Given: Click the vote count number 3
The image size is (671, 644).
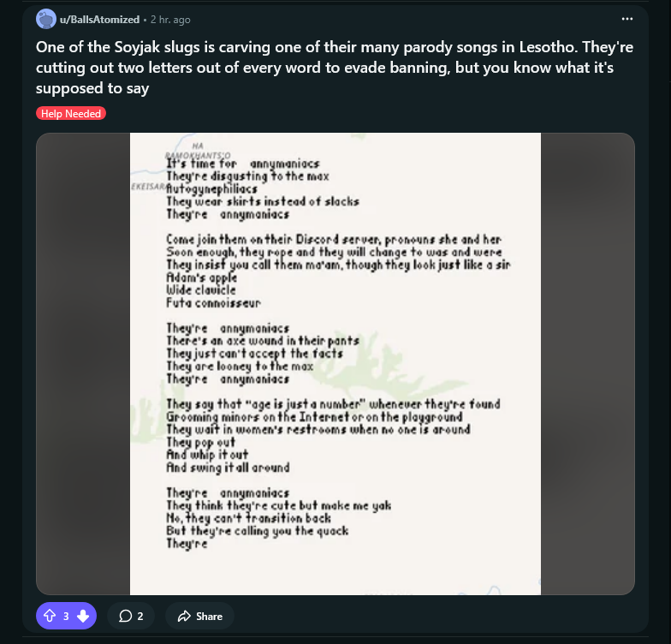Looking at the screenshot, I should [66, 616].
